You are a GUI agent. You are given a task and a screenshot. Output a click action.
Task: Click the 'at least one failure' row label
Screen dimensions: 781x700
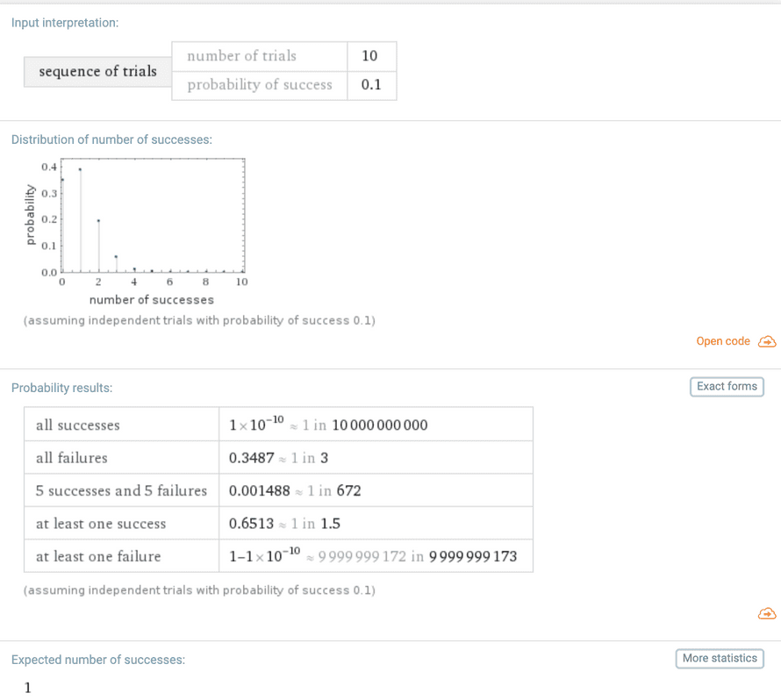point(98,556)
